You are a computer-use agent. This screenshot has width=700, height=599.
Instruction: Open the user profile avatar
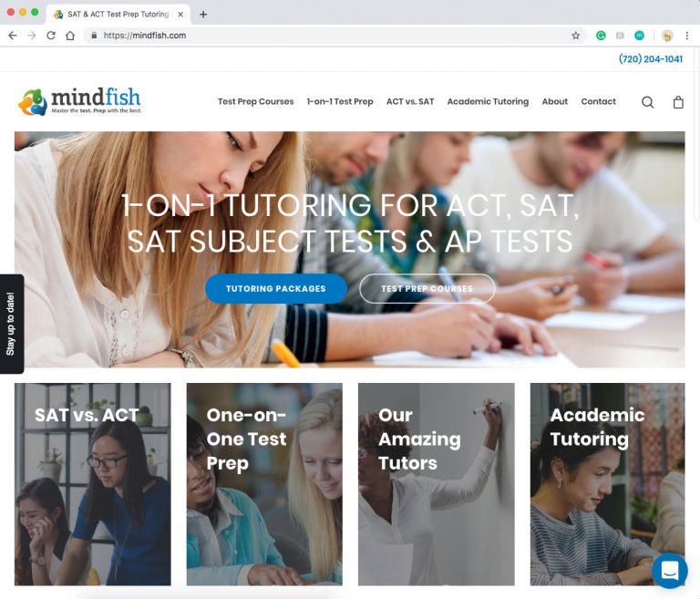pyautogui.click(x=667, y=36)
